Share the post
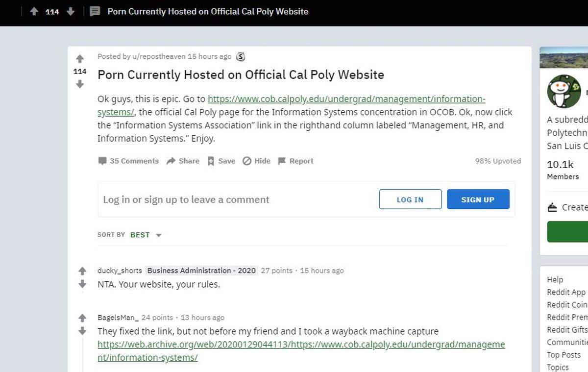Viewport: 588px width, 372px height. (x=183, y=161)
